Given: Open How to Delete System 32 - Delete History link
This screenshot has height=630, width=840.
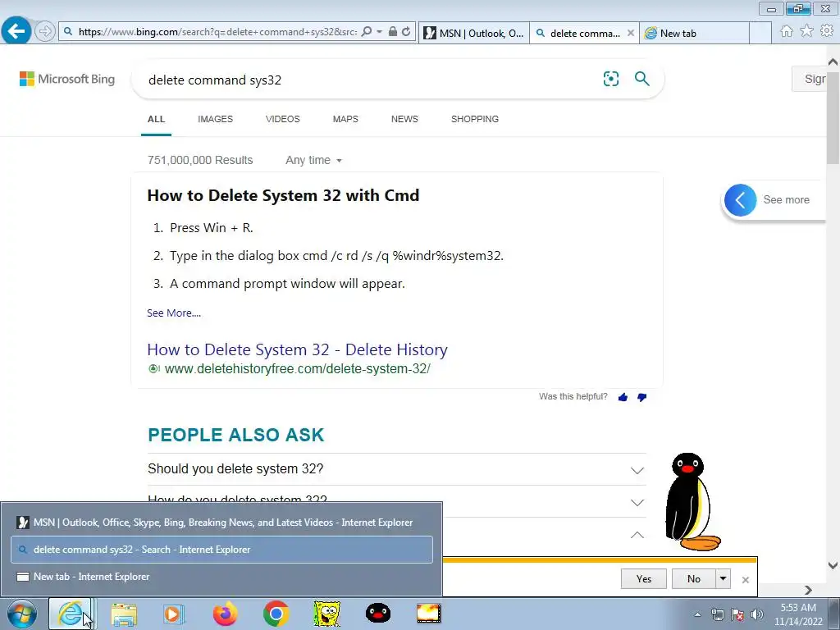Looking at the screenshot, I should [x=297, y=349].
